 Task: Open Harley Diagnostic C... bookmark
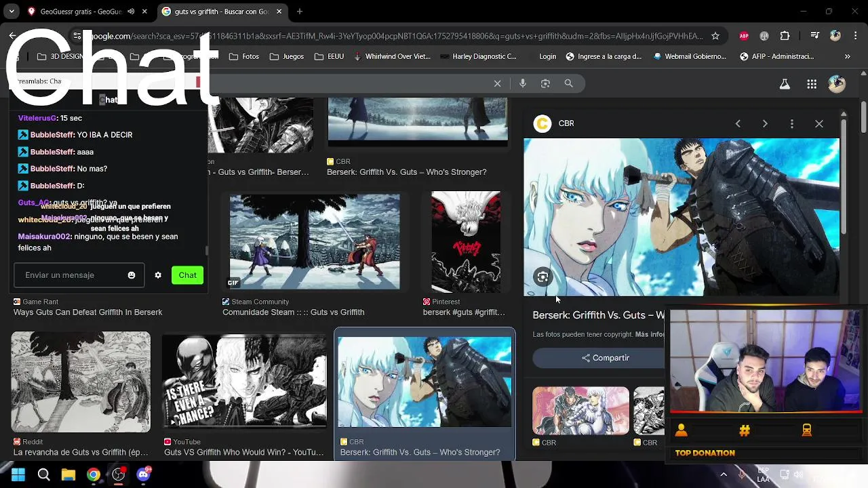pos(478,57)
